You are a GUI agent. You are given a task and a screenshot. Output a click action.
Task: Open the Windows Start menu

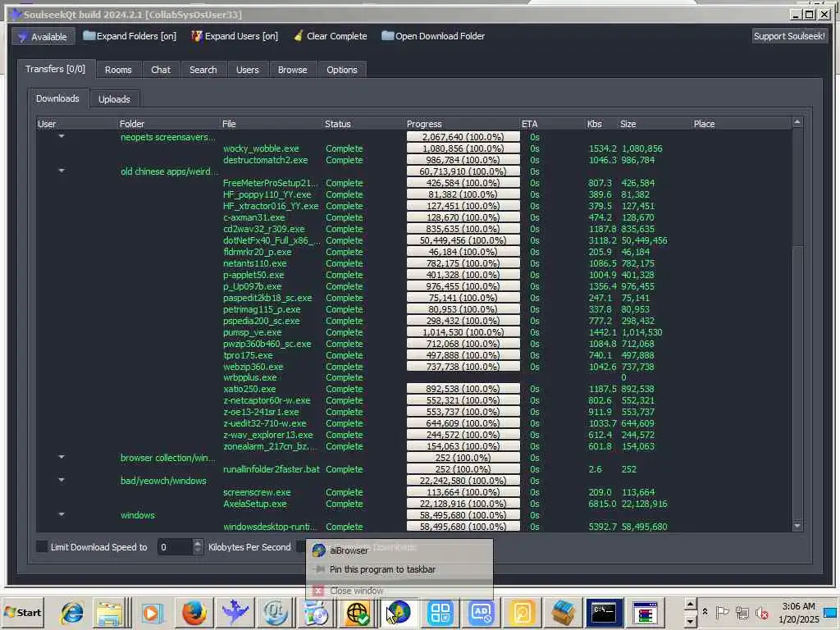[x=22, y=612]
